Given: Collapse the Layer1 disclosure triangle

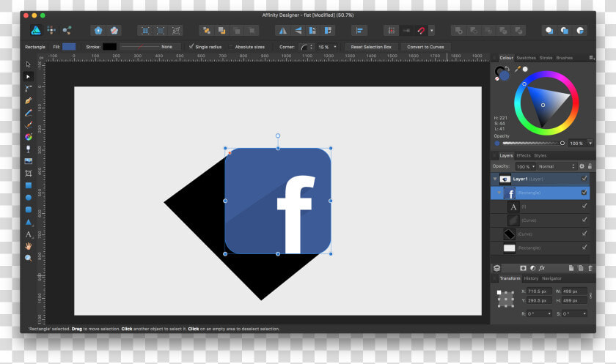Looking at the screenshot, I should (x=495, y=179).
